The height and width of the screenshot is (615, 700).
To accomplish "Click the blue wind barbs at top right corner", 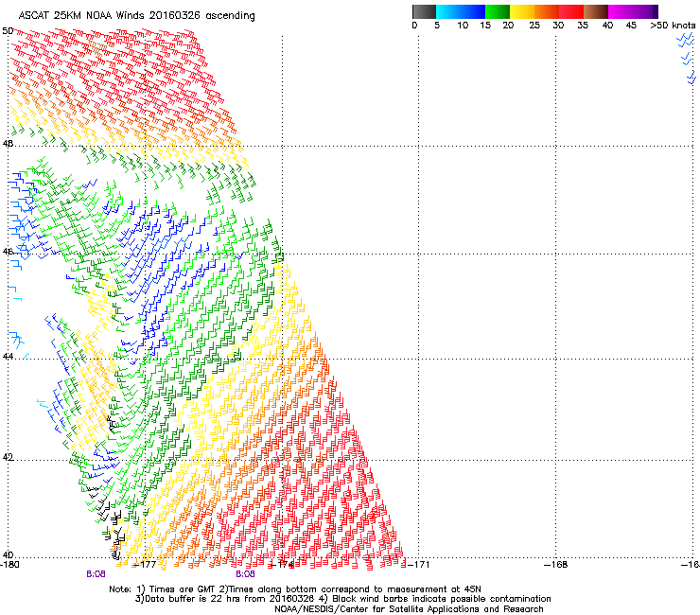I will [687, 59].
